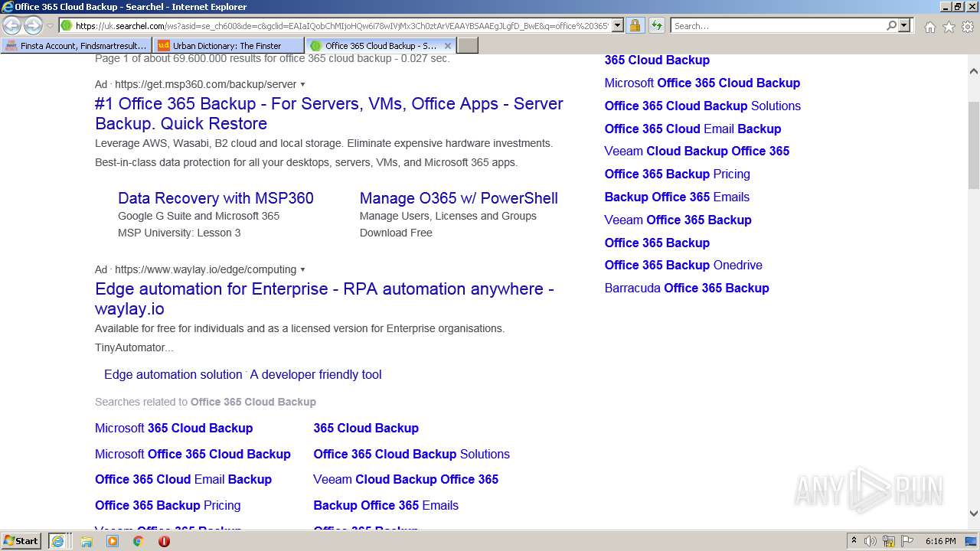This screenshot has height=551, width=980.
Task: Select bottom 'Backup Office 365 Emails' link
Action: (x=386, y=505)
